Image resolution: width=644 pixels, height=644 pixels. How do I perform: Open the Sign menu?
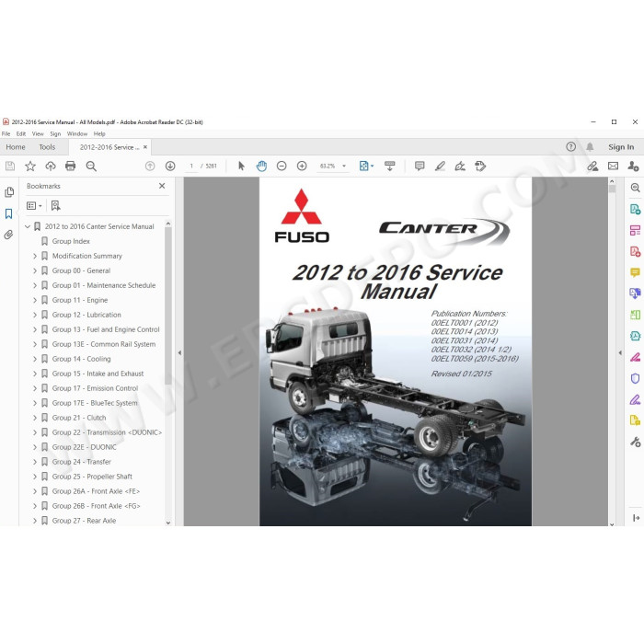(x=55, y=133)
